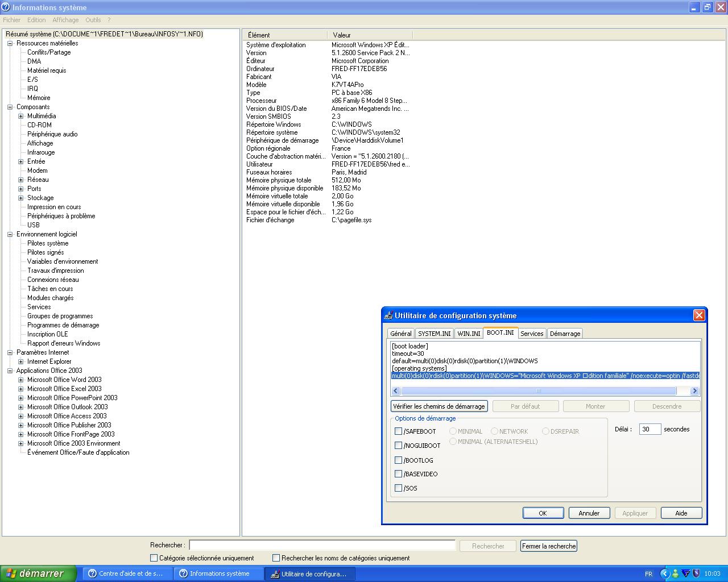Expand the Ports node

pos(20,189)
